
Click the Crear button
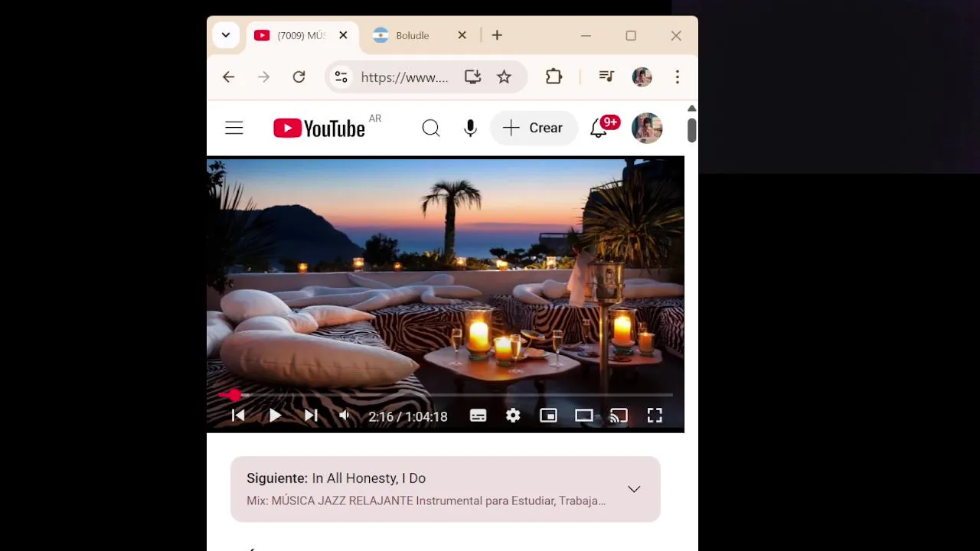[534, 129]
